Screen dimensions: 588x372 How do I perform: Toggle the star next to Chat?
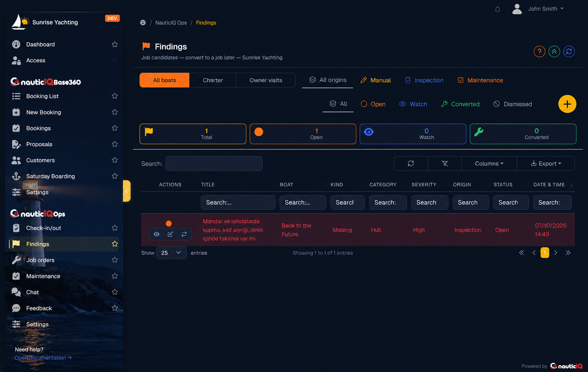tap(115, 292)
